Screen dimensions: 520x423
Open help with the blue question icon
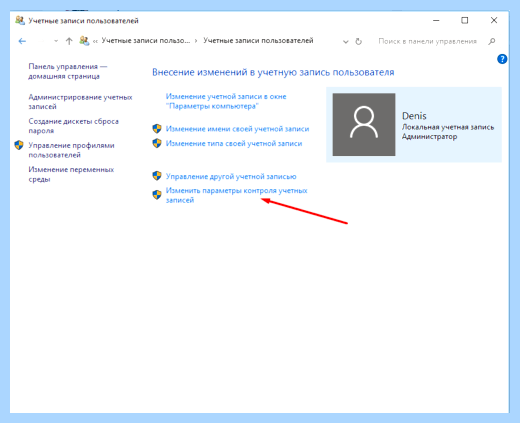502,59
